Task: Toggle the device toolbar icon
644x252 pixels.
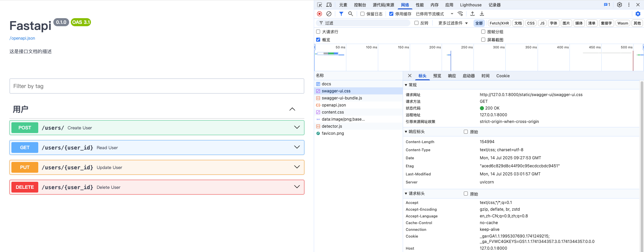Action: click(329, 5)
